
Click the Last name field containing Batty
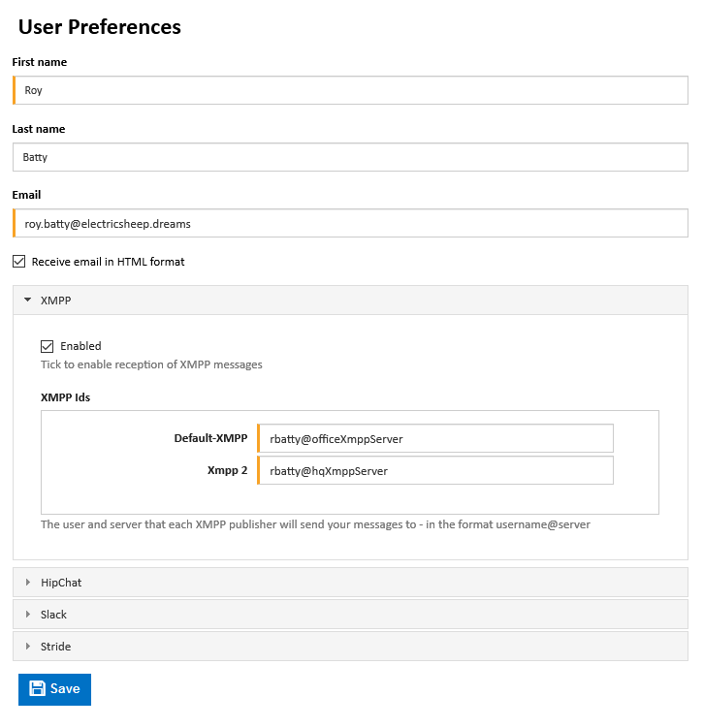pyautogui.click(x=351, y=157)
